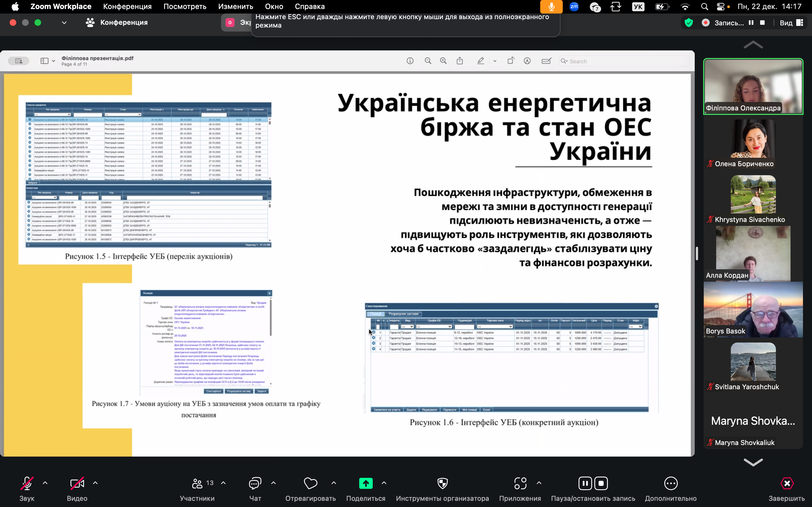Open the Конференция menu in the menu bar
The height and width of the screenshot is (507, 812).
click(x=127, y=6)
